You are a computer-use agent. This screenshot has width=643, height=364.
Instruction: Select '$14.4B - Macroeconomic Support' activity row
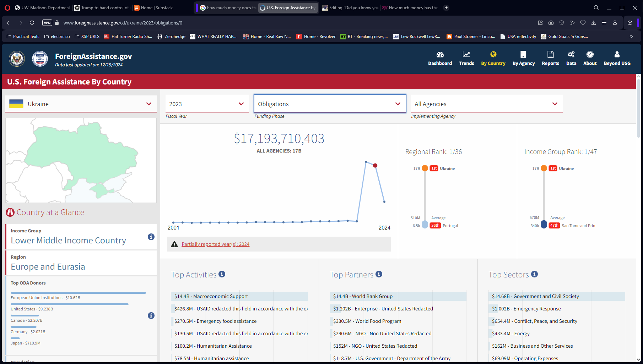click(x=239, y=296)
